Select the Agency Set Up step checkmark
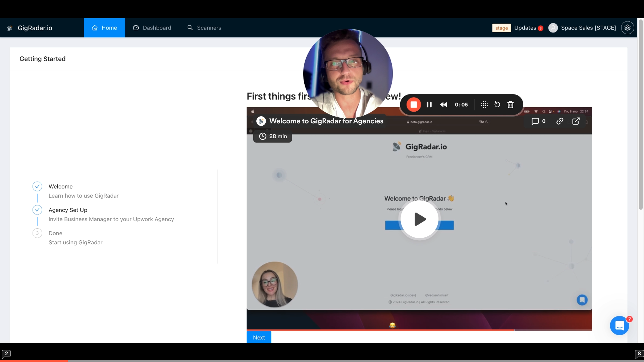The image size is (644, 362). pos(37,210)
